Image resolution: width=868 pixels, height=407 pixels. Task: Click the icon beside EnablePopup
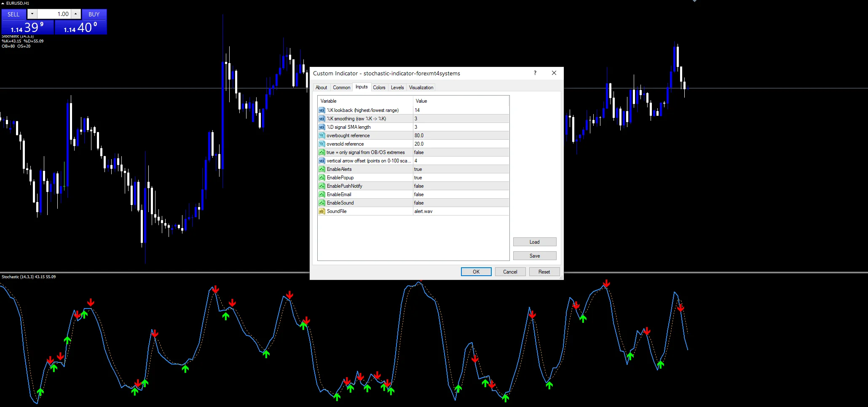pos(321,178)
